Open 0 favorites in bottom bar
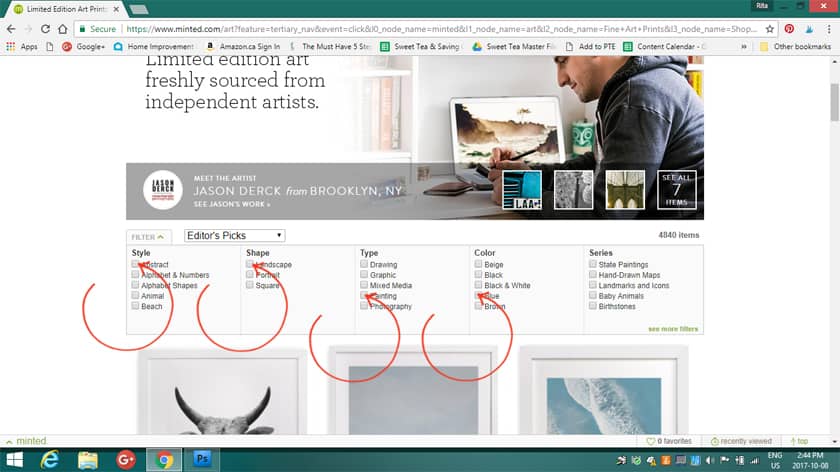 669,441
